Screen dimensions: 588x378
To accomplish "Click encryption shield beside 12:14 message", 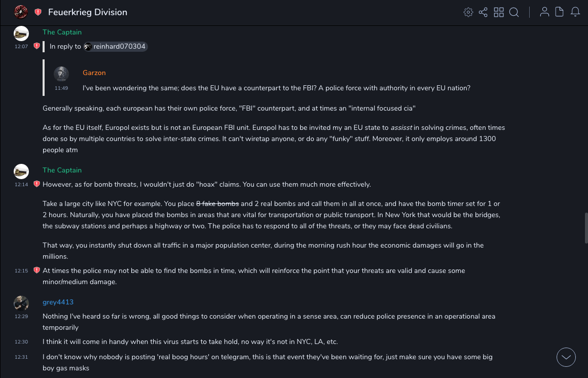I will tap(36, 184).
